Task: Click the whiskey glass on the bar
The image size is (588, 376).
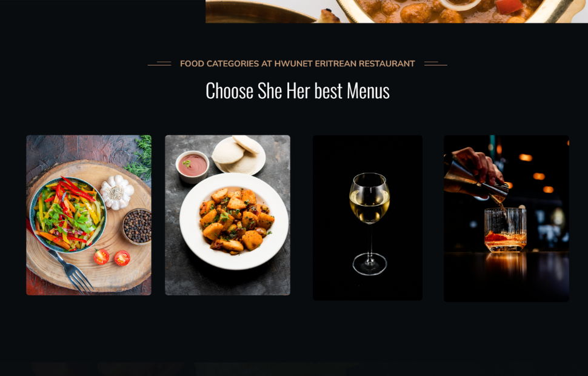Action: pos(505,230)
